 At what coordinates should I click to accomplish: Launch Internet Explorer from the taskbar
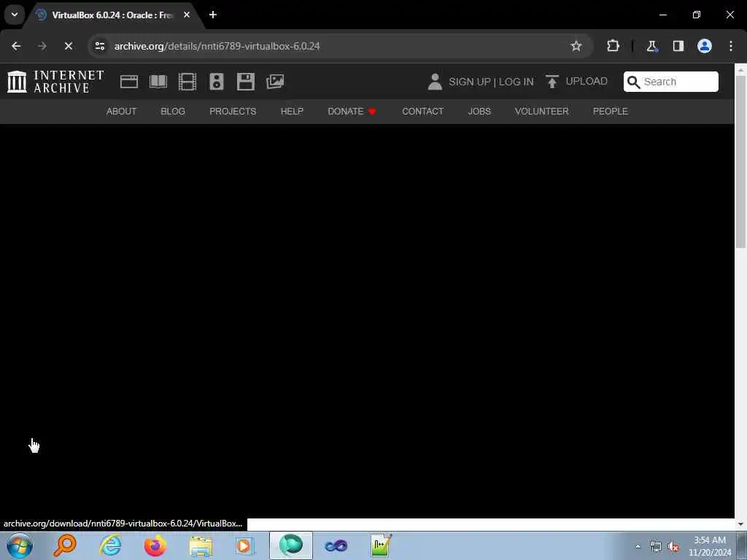coord(110,545)
